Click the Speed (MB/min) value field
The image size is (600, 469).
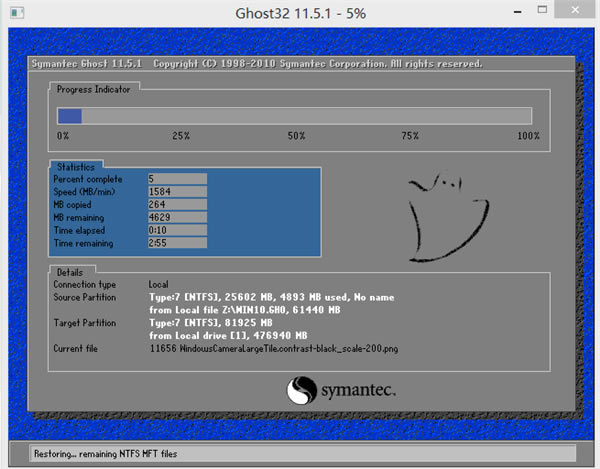[177, 192]
